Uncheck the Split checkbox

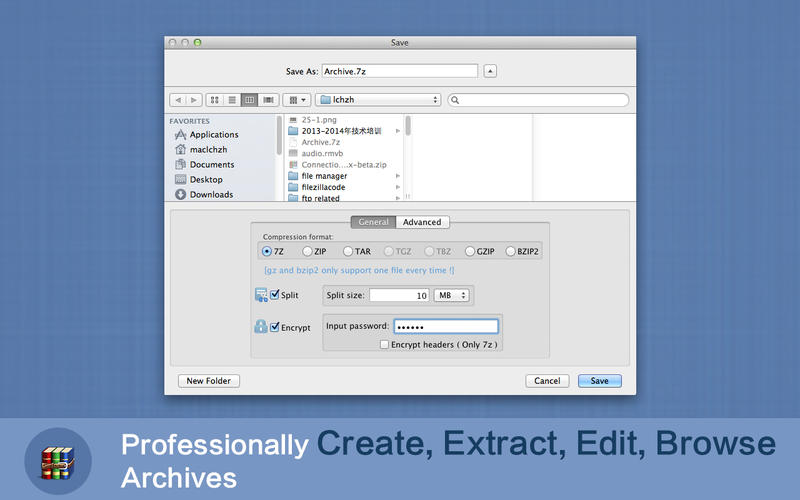pos(275,295)
